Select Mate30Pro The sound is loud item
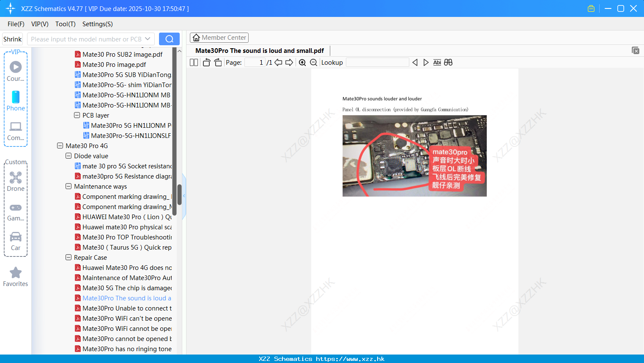 coord(123,298)
